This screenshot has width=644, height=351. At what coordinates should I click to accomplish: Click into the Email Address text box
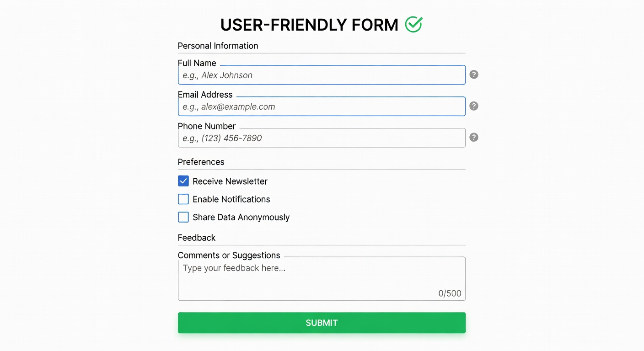click(322, 107)
